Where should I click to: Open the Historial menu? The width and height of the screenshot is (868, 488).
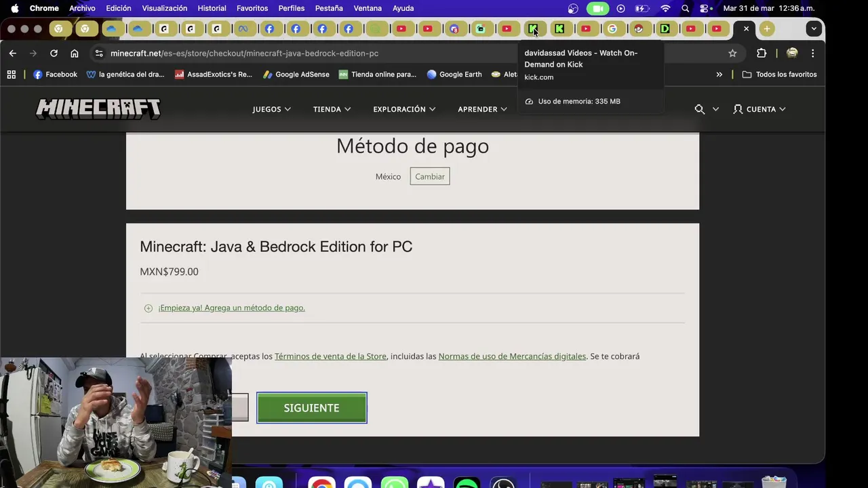(212, 8)
